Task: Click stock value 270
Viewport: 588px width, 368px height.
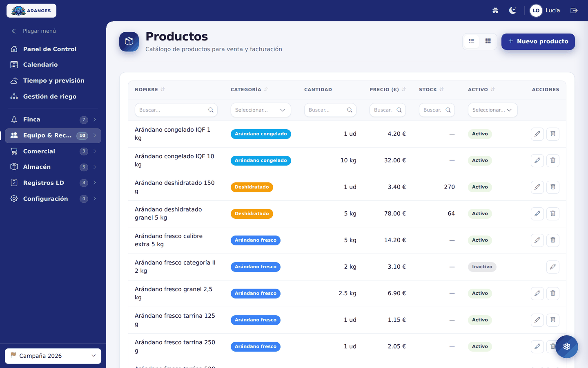Action: [x=450, y=187]
